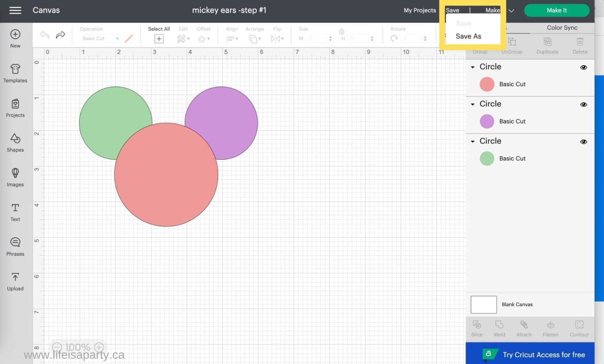The width and height of the screenshot is (604, 364).
Task: Open the hamburger main menu
Action: [15, 10]
